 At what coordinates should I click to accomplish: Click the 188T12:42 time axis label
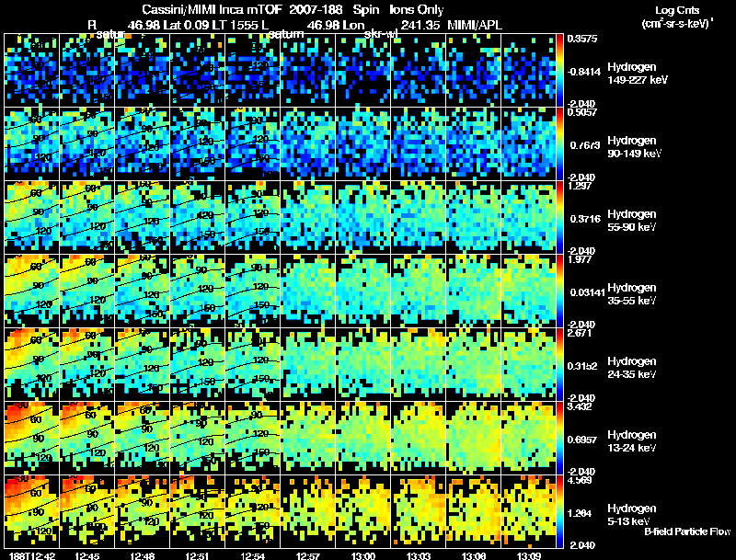[x=32, y=555]
